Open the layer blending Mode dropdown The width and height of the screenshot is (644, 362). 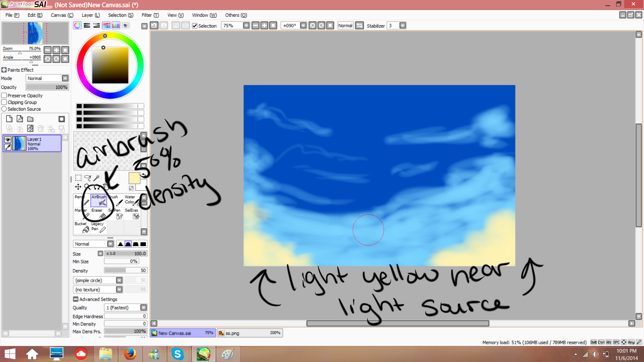point(65,78)
